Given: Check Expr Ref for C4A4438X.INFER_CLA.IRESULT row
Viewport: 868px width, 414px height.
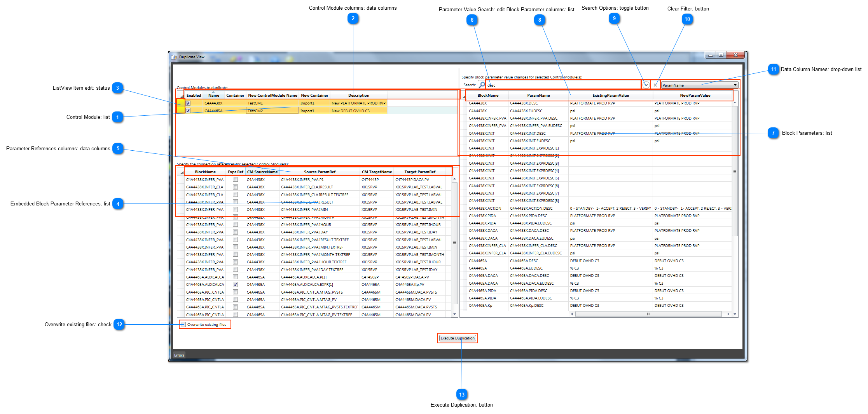Looking at the screenshot, I should click(235, 187).
